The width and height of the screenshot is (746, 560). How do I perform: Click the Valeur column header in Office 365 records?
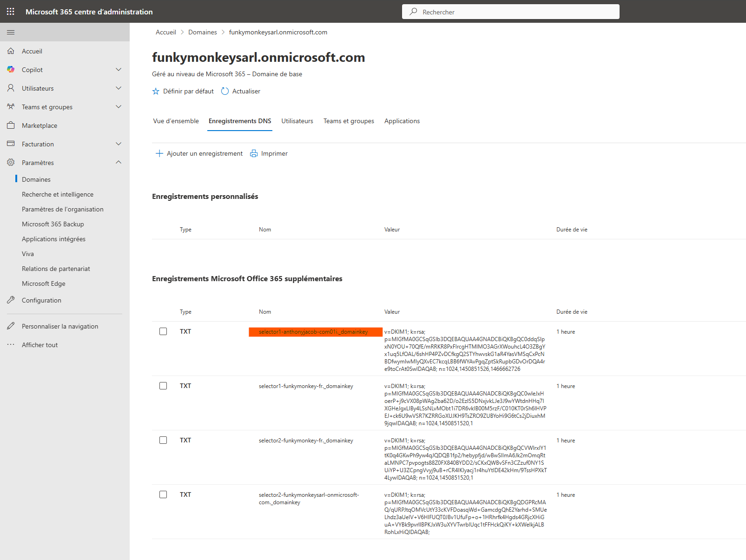[x=392, y=312]
